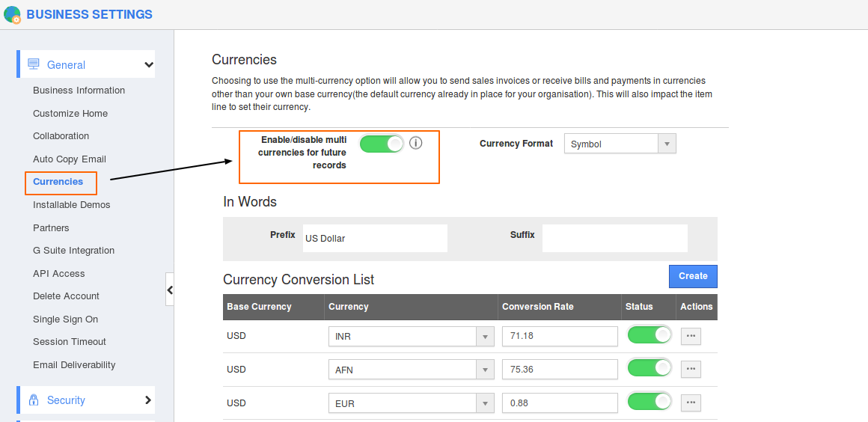Select Currencies in the sidebar

tap(58, 182)
